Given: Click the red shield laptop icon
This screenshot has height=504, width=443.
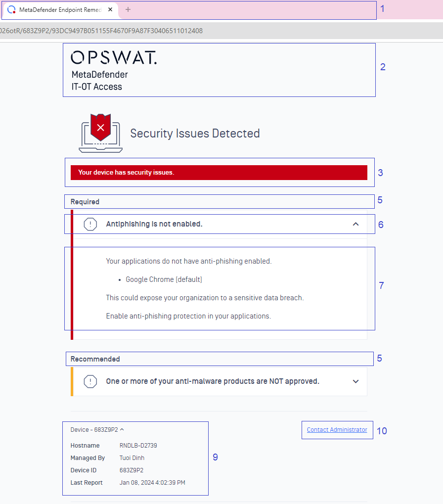Looking at the screenshot, I should coord(100,133).
